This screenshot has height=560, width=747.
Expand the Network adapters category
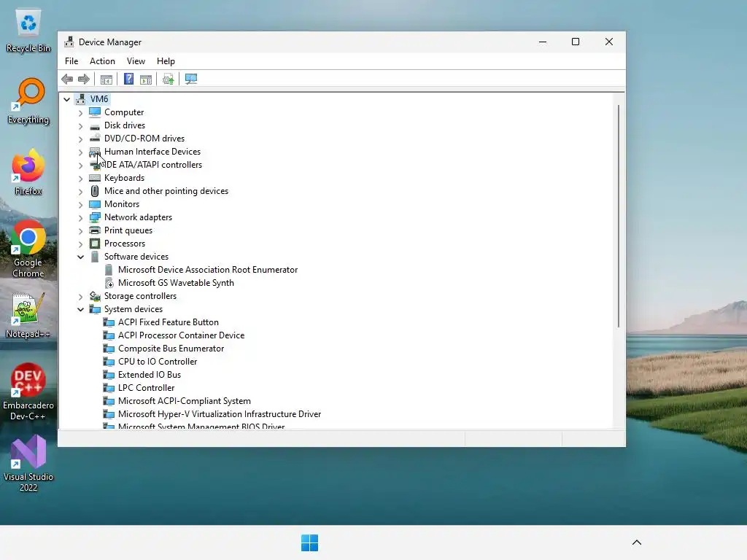point(80,217)
